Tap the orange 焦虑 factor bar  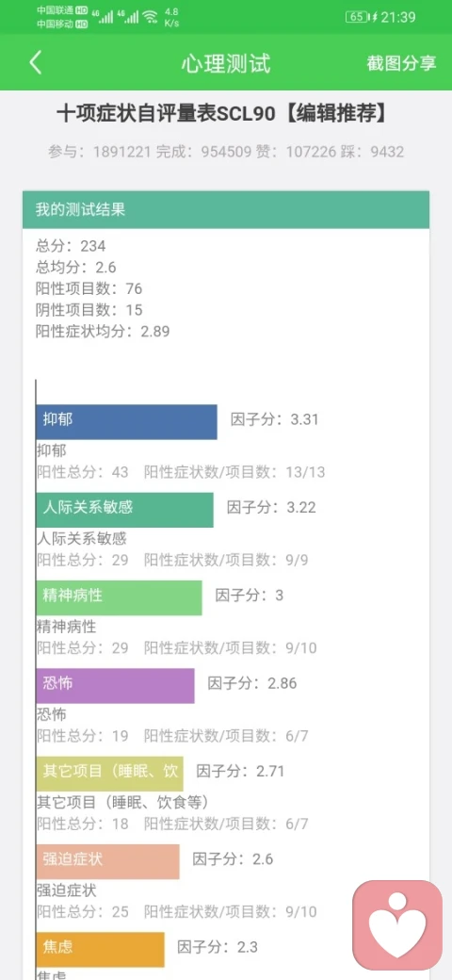coord(101,950)
